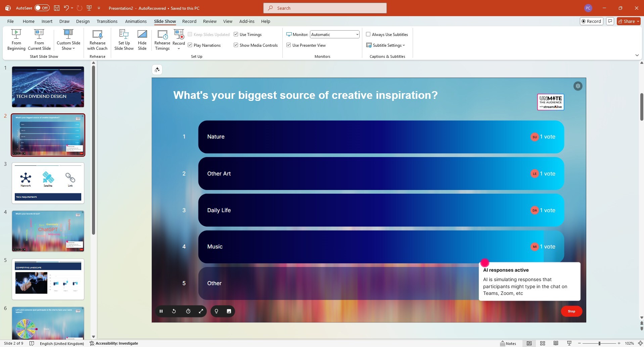Click the lightbulb icon on the slide
This screenshot has height=347, width=644.
[x=217, y=311]
